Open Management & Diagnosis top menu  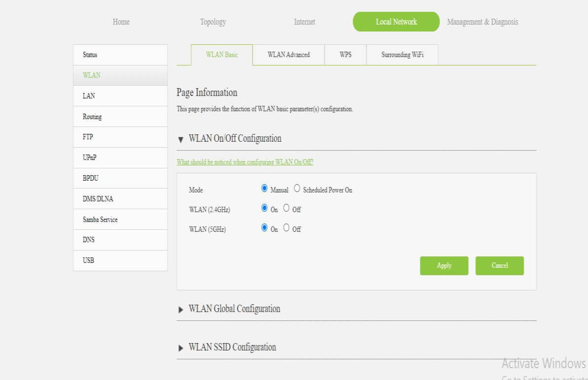[x=482, y=22]
